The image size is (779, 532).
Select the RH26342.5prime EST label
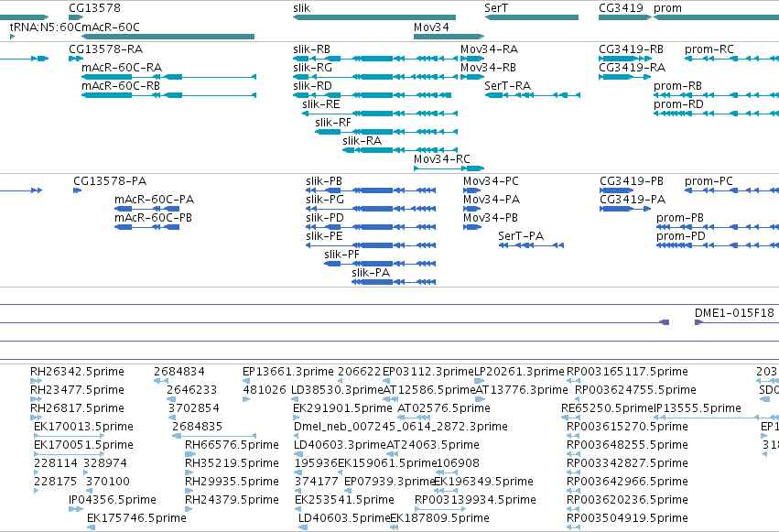click(x=77, y=372)
